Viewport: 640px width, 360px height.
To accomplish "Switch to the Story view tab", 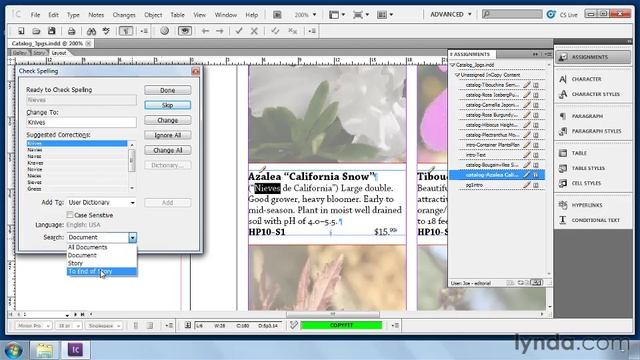I will point(39,53).
